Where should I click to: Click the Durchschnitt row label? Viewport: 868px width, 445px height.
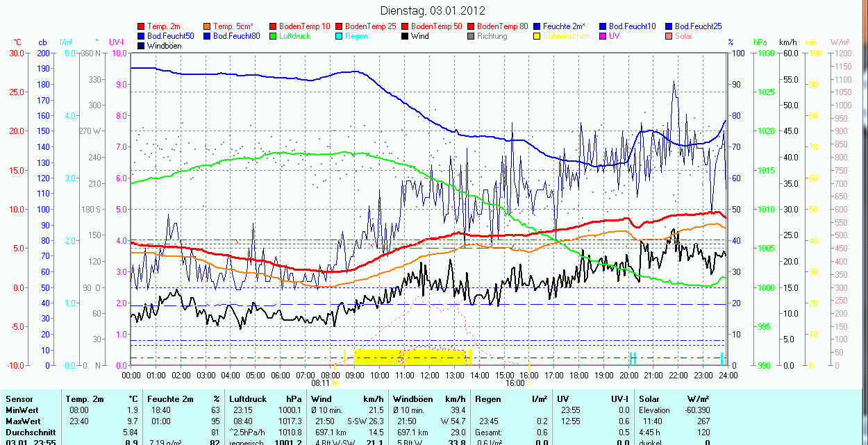coord(28,433)
